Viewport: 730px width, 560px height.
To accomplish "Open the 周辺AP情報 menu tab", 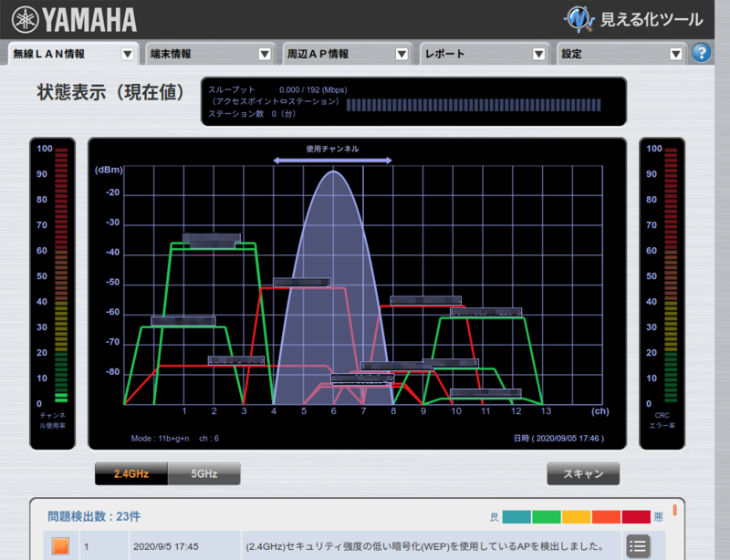I will click(348, 54).
